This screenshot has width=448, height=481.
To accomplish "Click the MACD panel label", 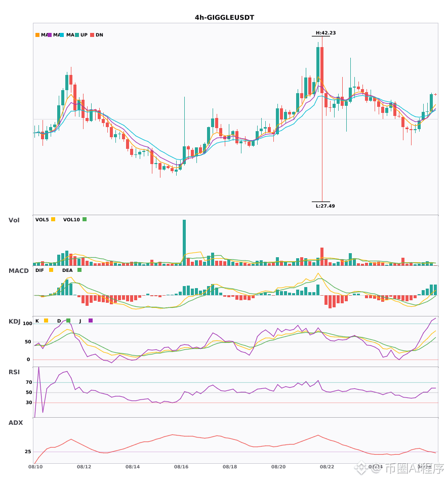I will [18, 271].
